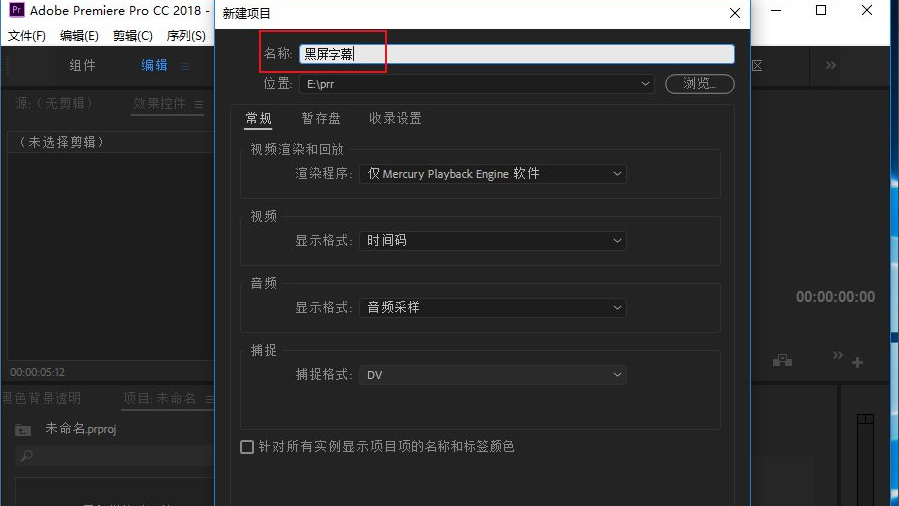Click the plus button editor icon
Image resolution: width=899 pixels, height=506 pixels.
click(857, 363)
